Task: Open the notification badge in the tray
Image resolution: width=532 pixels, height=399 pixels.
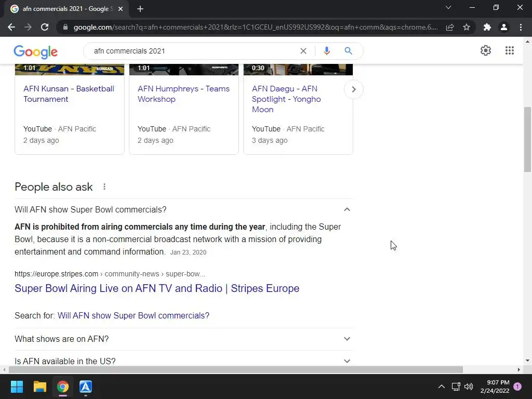Action: pyautogui.click(x=517, y=387)
